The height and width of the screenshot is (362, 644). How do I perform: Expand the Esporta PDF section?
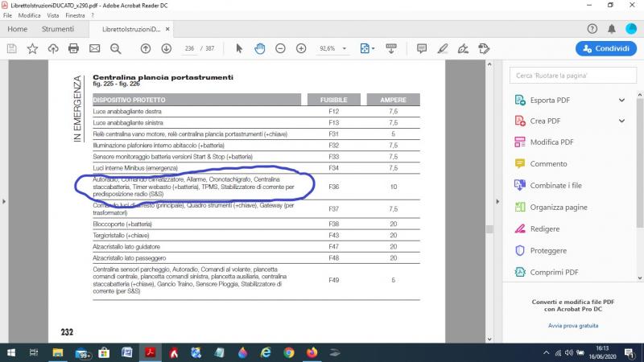tap(621, 100)
